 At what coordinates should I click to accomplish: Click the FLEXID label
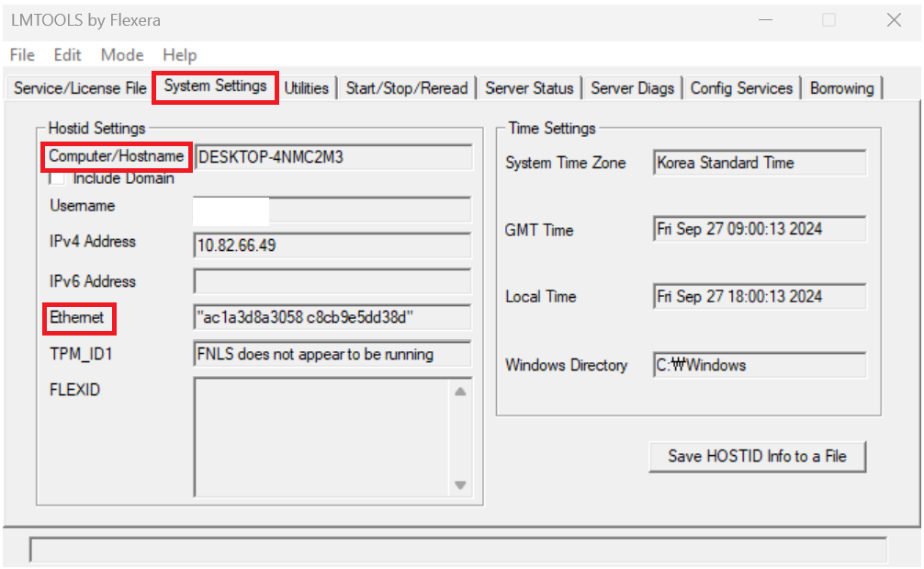(74, 390)
